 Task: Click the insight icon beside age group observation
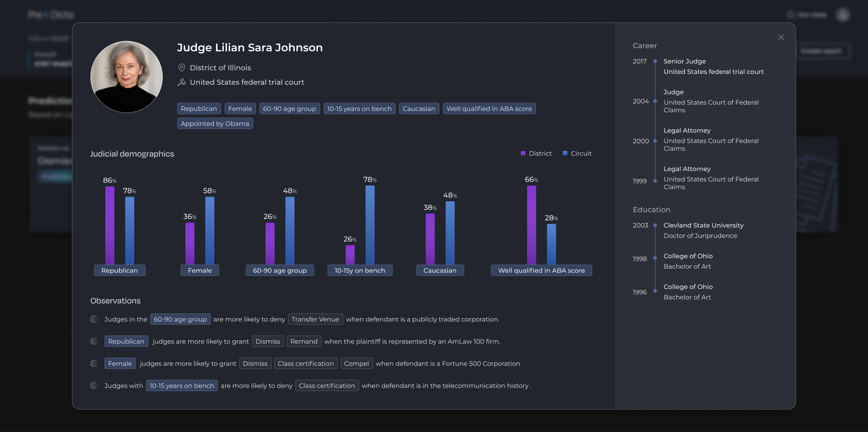coord(94,319)
